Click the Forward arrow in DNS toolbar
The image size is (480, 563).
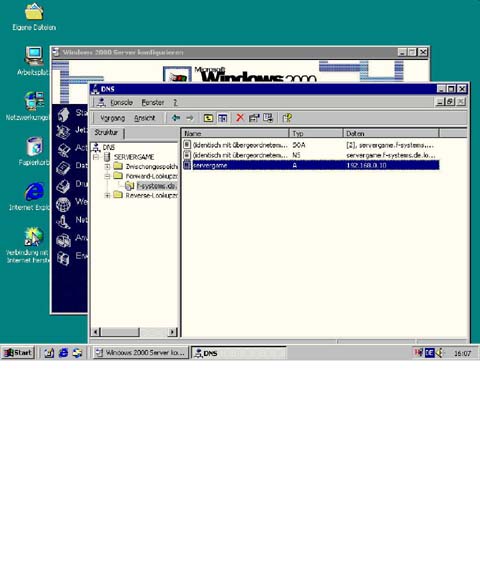tap(190, 118)
